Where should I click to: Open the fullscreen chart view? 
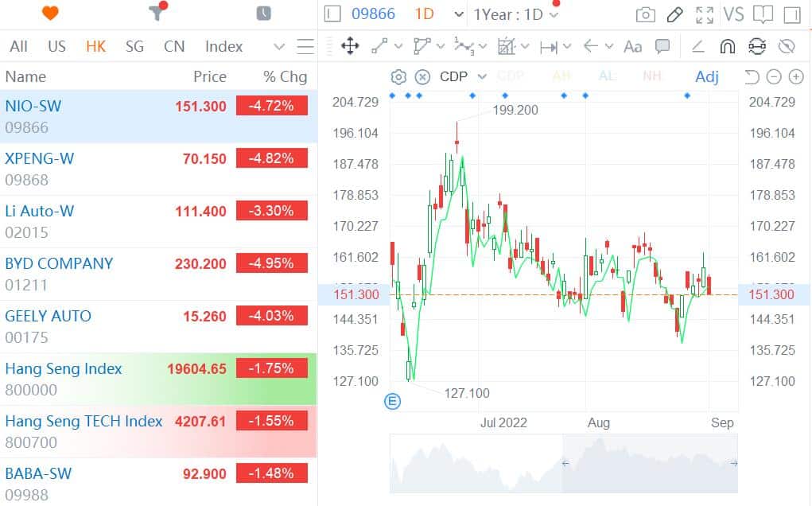pyautogui.click(x=704, y=14)
